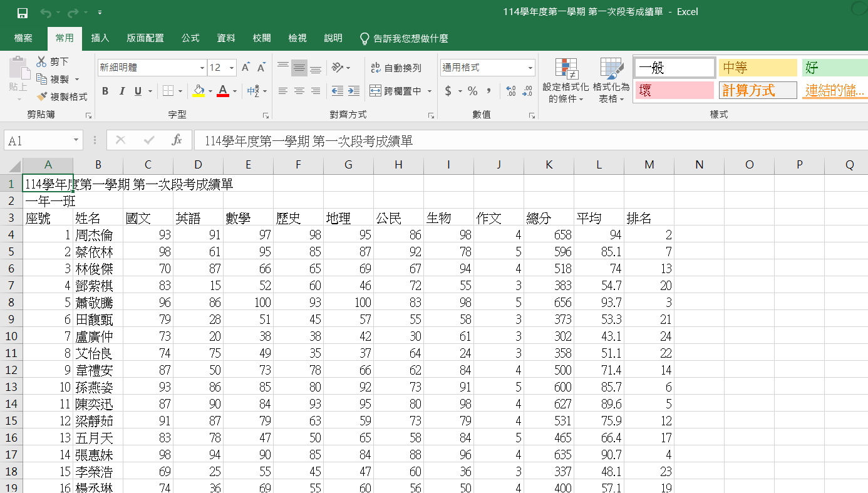Open number group dialog launcher
868x493 pixels.
(x=532, y=115)
